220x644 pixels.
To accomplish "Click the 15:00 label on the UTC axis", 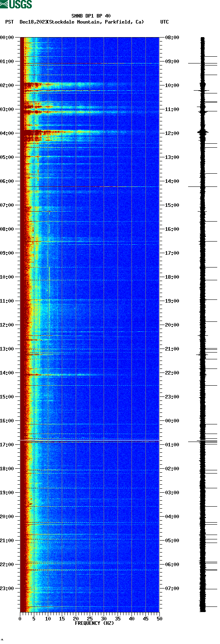I will tap(172, 205).
